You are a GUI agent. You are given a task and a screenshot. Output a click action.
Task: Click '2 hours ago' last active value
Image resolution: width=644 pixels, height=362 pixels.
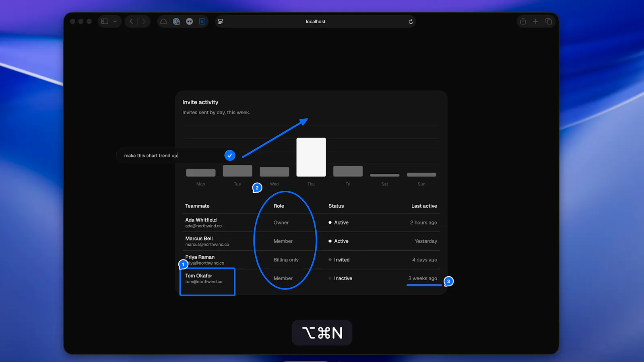coord(423,222)
